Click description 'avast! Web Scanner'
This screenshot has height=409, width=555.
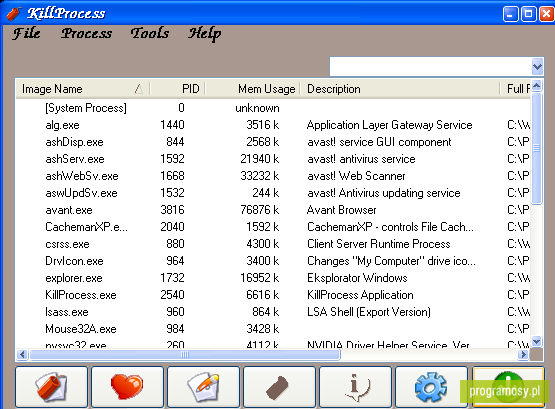click(356, 176)
